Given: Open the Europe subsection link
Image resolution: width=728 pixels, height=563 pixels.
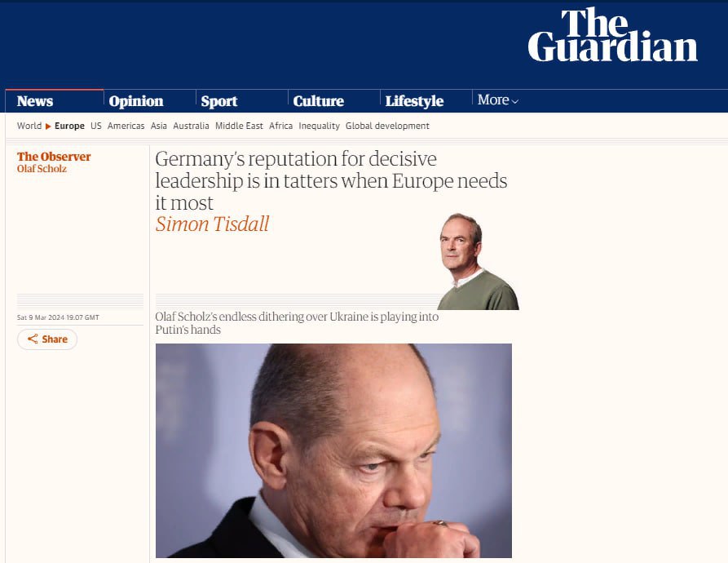Looking at the screenshot, I should [x=69, y=126].
